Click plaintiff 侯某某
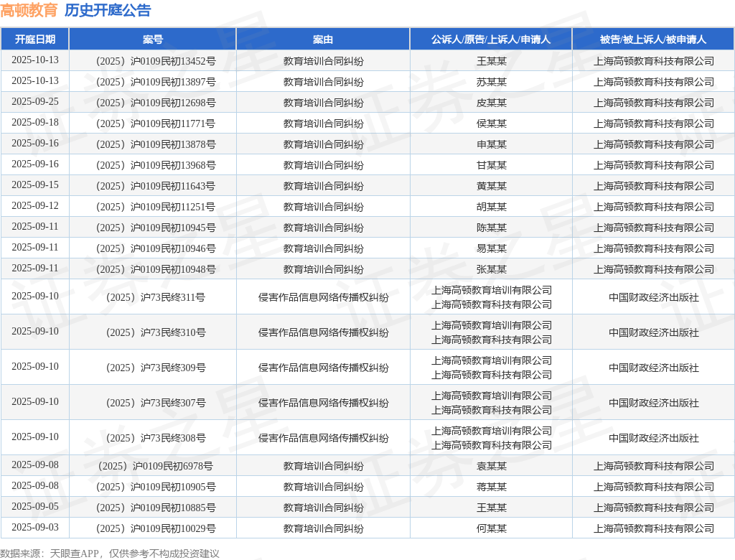 [491, 123]
